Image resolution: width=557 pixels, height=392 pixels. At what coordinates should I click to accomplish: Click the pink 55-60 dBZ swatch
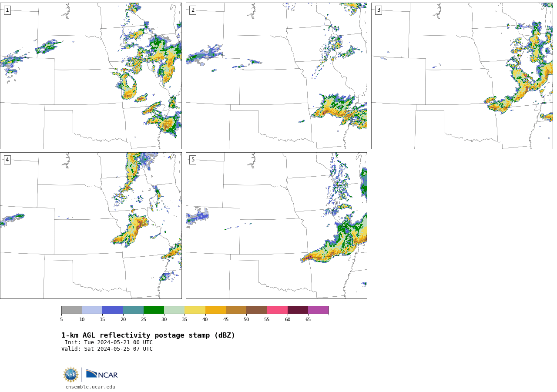[277, 310]
